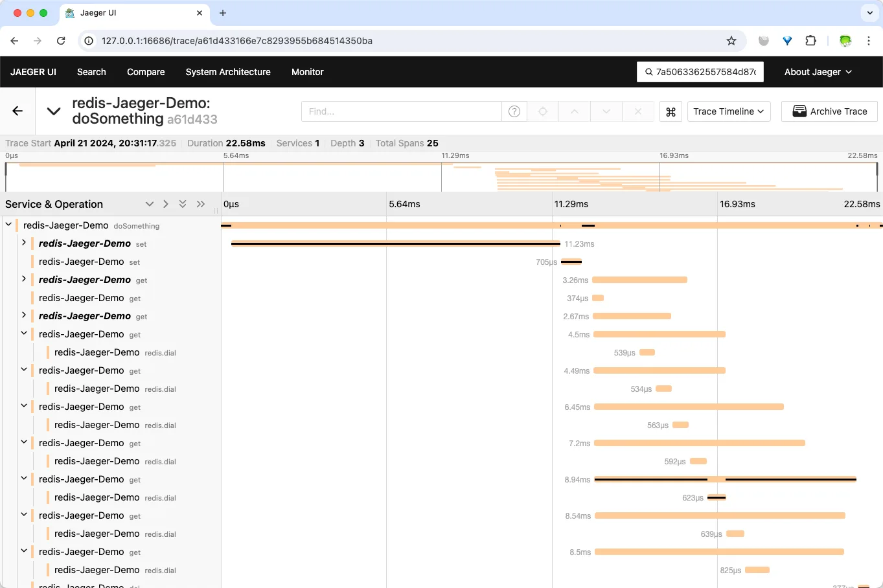The image size is (883, 588).
Task: Click the previous search result arrow icon
Action: 574,111
